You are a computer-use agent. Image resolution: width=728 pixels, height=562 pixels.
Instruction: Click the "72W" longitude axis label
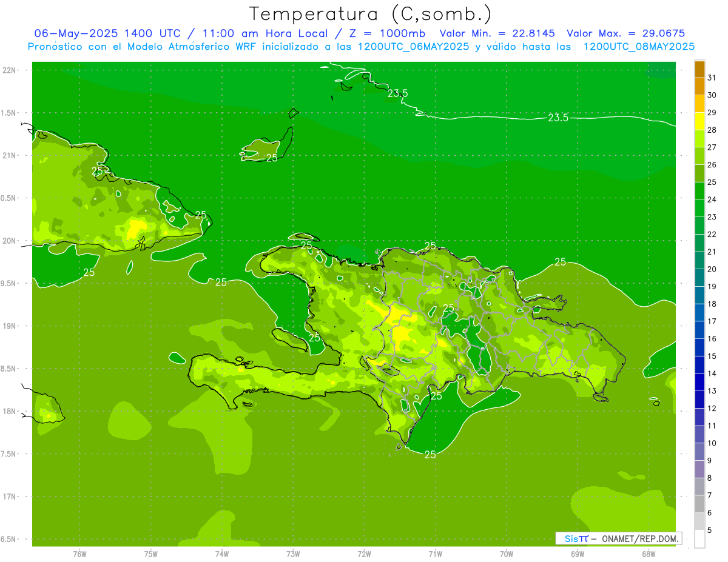pos(365,554)
